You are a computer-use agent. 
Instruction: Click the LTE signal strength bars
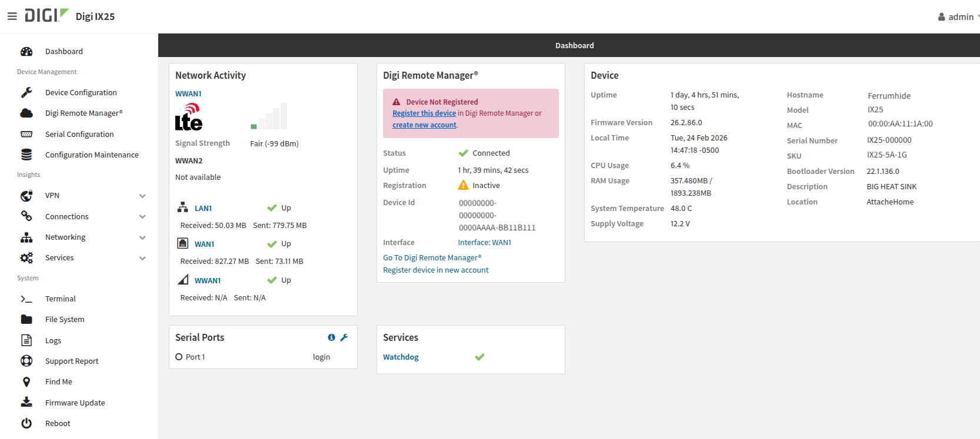click(269, 116)
